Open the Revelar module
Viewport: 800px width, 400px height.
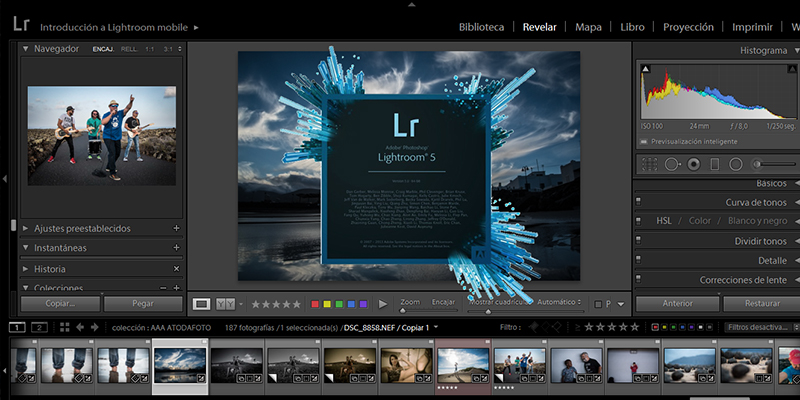tap(539, 27)
